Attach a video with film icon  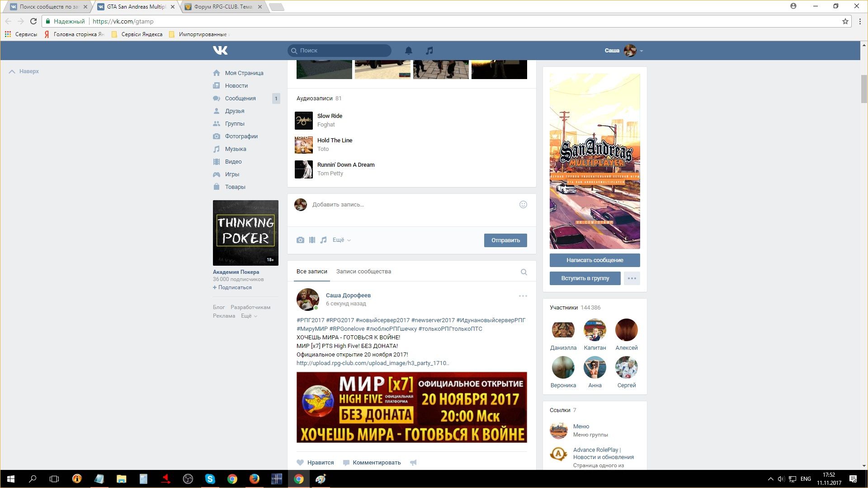pyautogui.click(x=312, y=240)
